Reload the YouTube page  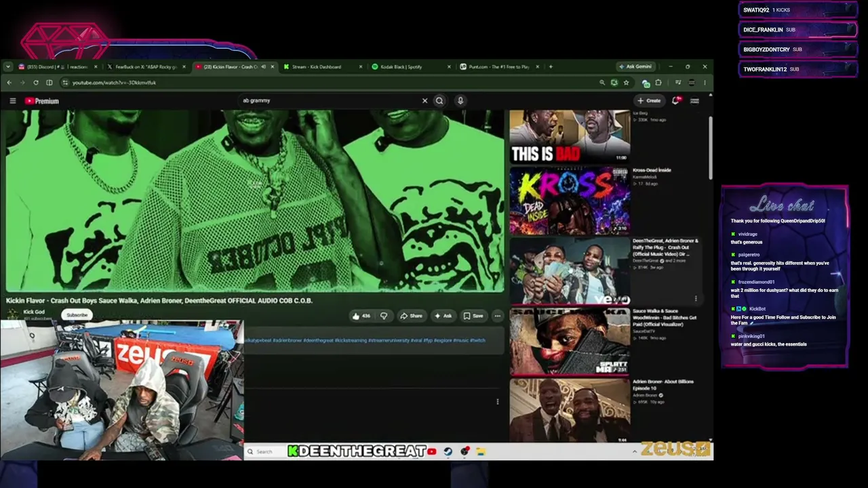(36, 83)
